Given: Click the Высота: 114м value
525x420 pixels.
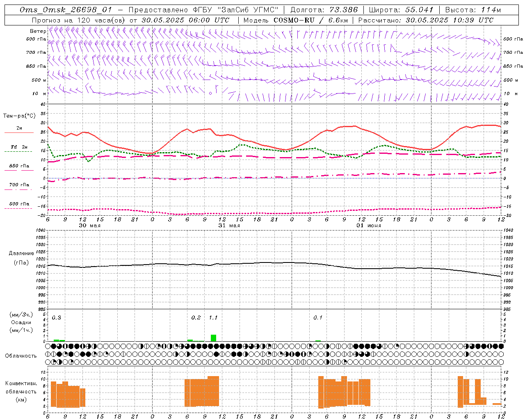Looking at the screenshot, I should click(x=473, y=10).
